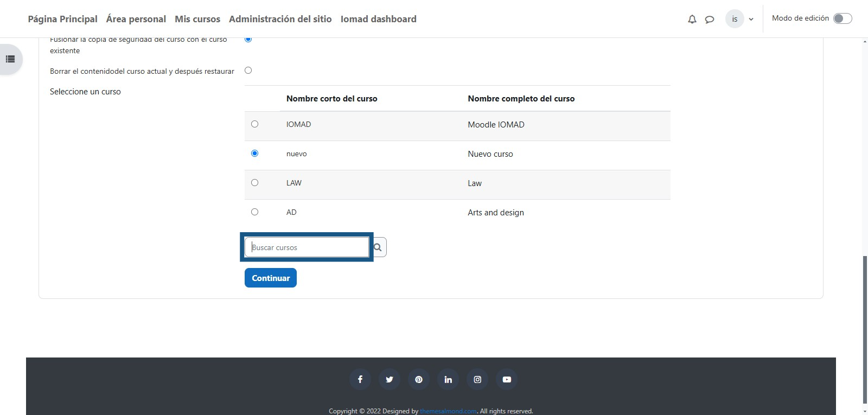Open the side drawer list icon
The width and height of the screenshot is (868, 415).
click(x=10, y=59)
